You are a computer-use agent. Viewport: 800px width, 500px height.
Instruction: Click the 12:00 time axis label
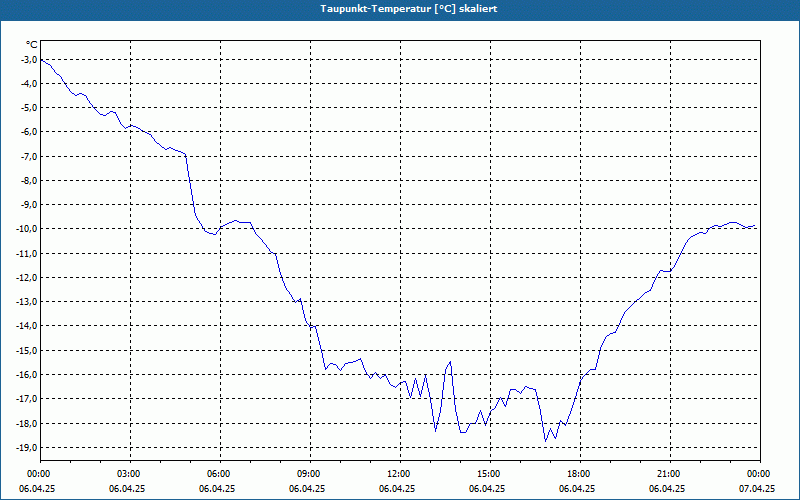[401, 474]
